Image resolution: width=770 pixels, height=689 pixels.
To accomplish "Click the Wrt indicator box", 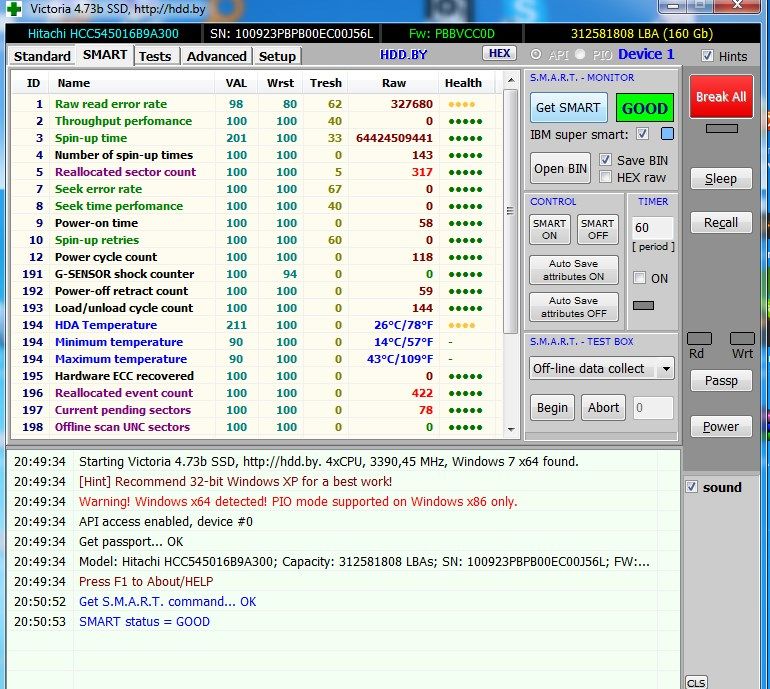I will (x=742, y=339).
